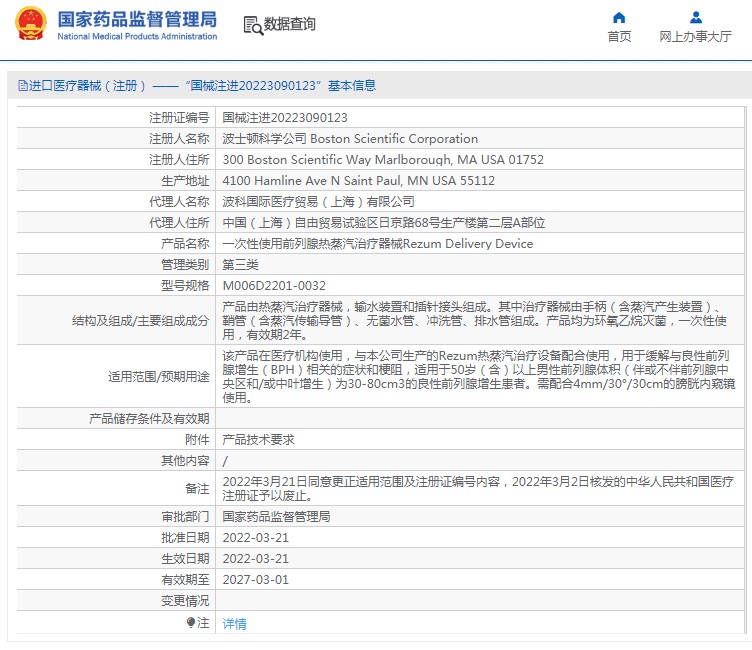Click the 注册人住所 row label

pos(179,160)
